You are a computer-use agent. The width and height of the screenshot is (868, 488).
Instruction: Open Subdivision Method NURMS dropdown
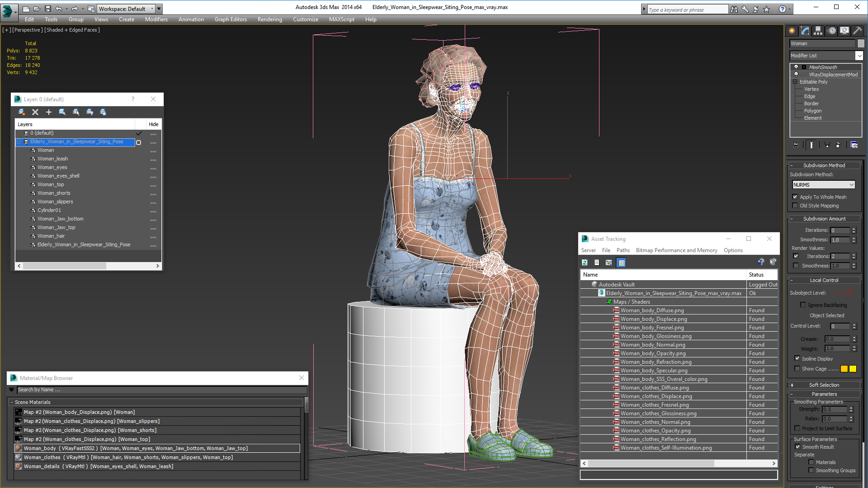[824, 185]
